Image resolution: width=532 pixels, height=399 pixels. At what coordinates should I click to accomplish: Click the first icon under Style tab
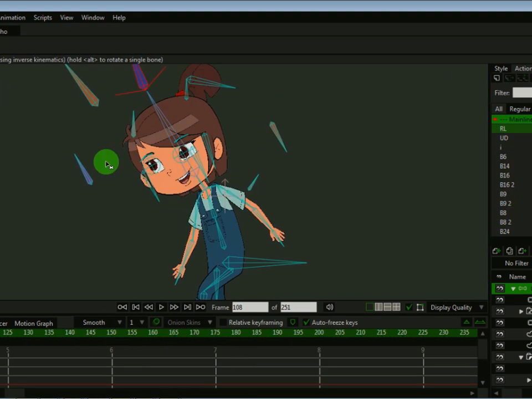click(497, 78)
